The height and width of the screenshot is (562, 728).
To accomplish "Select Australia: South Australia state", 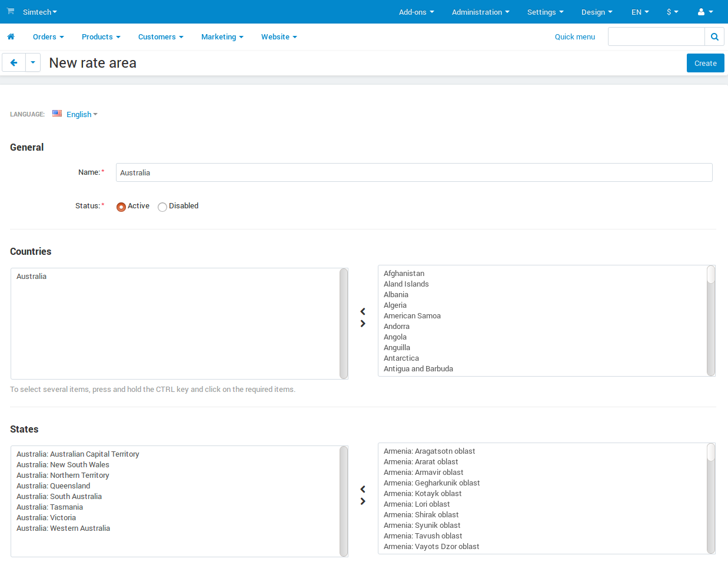I will point(59,496).
